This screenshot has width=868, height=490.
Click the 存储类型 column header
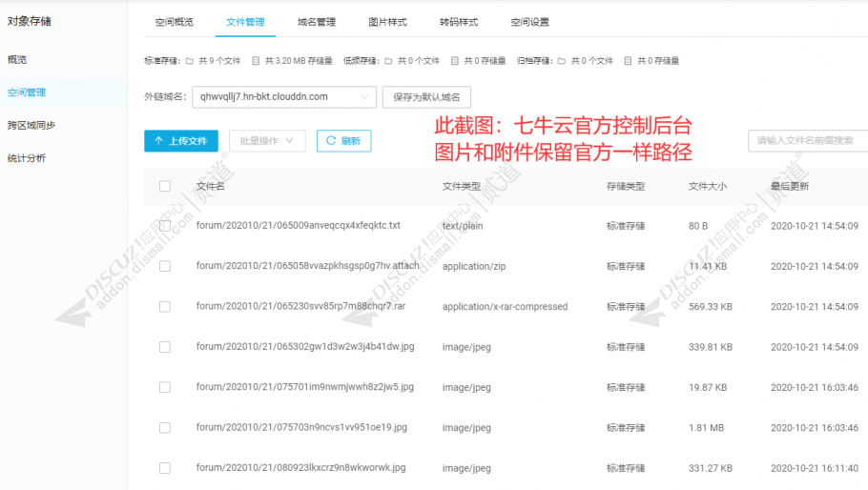[626, 187]
